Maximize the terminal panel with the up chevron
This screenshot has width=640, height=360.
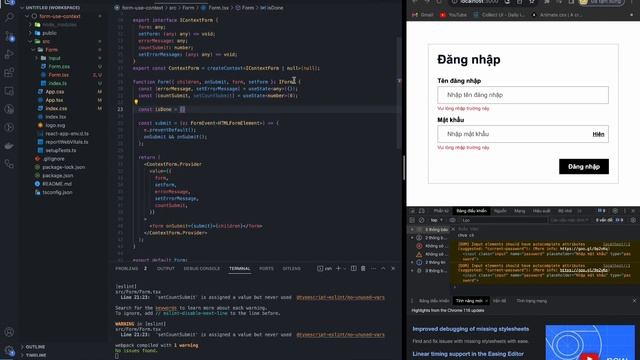pos(383,269)
